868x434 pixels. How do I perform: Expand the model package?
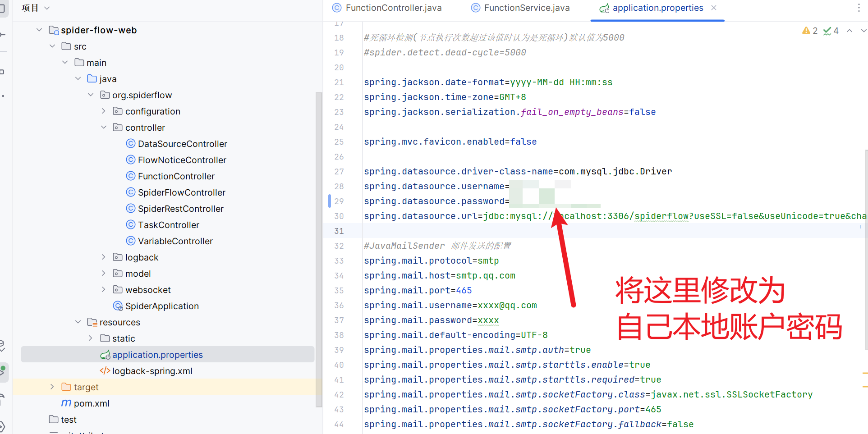104,274
